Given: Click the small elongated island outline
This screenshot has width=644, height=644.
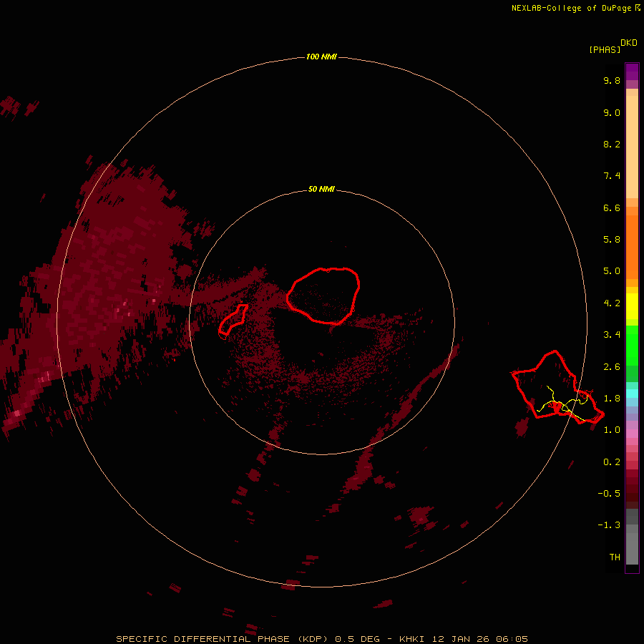Looking at the screenshot, I should point(233,319).
